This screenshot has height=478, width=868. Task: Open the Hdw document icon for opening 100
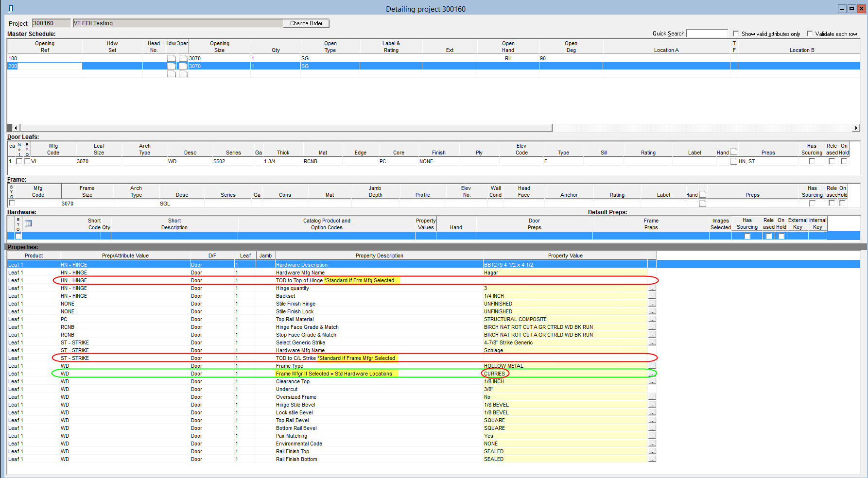171,58
